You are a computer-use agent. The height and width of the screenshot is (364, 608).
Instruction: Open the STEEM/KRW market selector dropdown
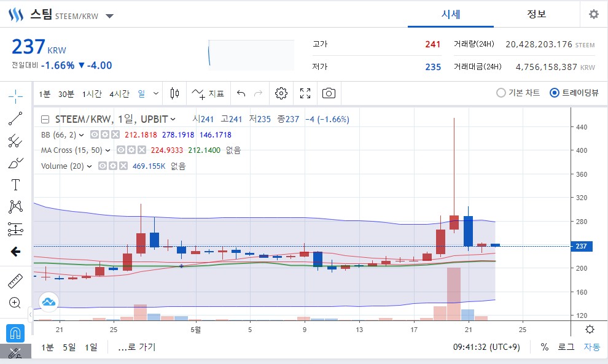[110, 17]
